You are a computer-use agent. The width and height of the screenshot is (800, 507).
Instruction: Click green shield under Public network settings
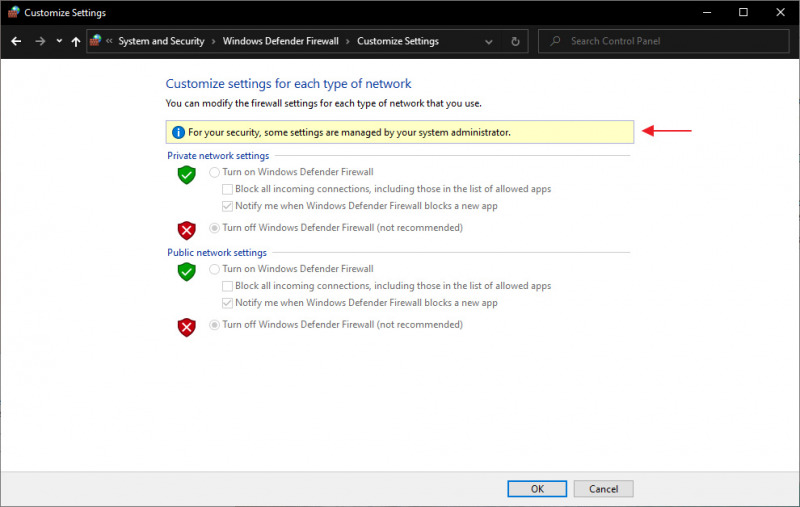click(x=187, y=271)
